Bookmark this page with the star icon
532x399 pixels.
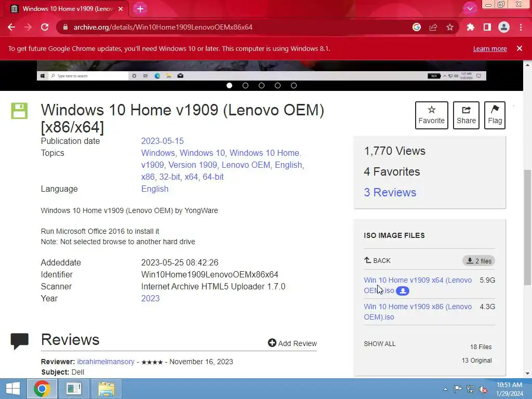click(x=450, y=27)
